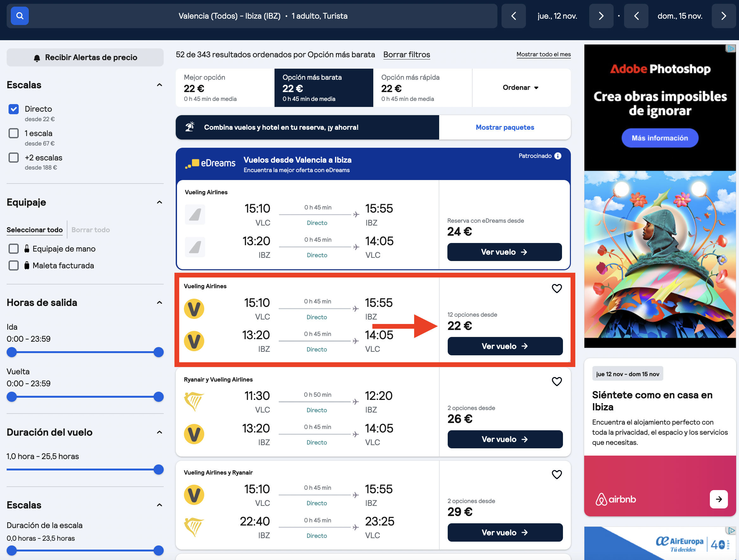Screen dimensions: 739x560
Task: Click Borrar filtros link
Action: [x=407, y=55]
